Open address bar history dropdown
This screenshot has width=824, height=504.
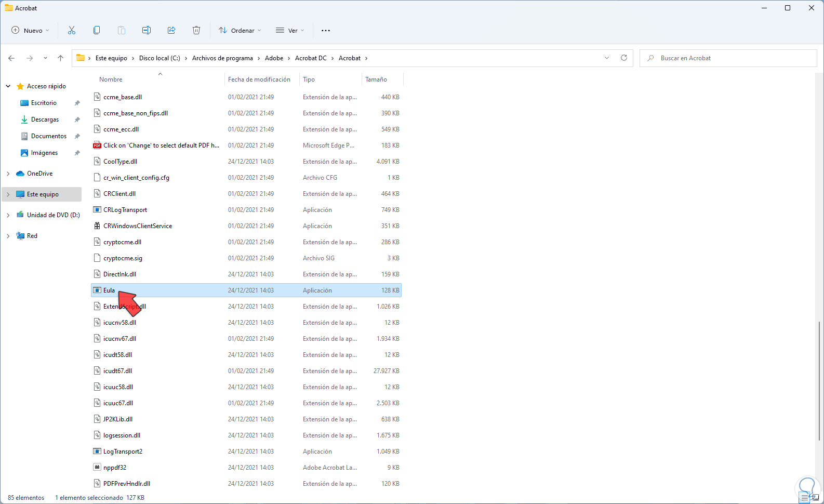[607, 58]
